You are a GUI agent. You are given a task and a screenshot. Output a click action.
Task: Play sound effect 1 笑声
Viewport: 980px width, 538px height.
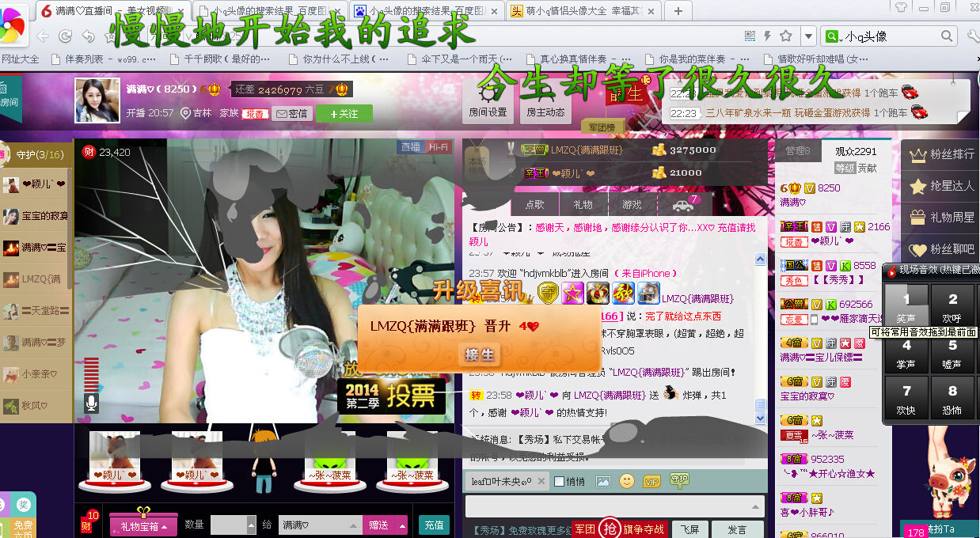[x=906, y=305]
